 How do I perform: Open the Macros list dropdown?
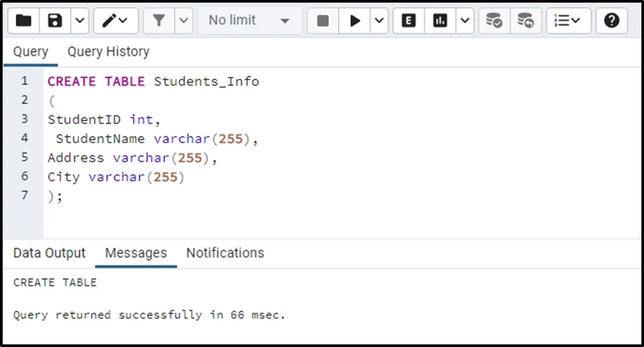point(567,21)
